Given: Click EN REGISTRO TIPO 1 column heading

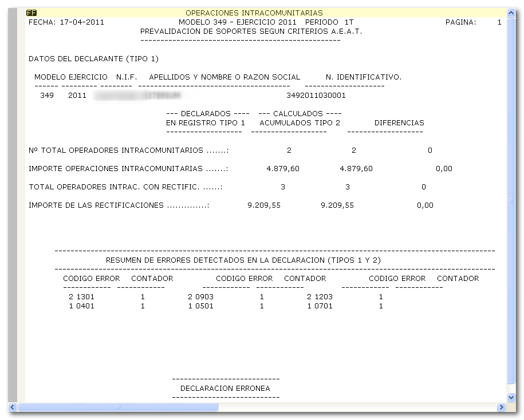Looking at the screenshot, I should click(206, 123).
